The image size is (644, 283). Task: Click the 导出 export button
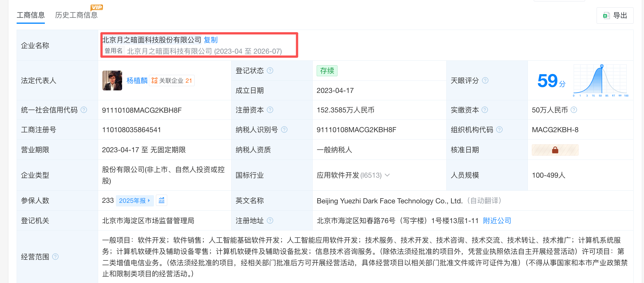click(x=615, y=16)
